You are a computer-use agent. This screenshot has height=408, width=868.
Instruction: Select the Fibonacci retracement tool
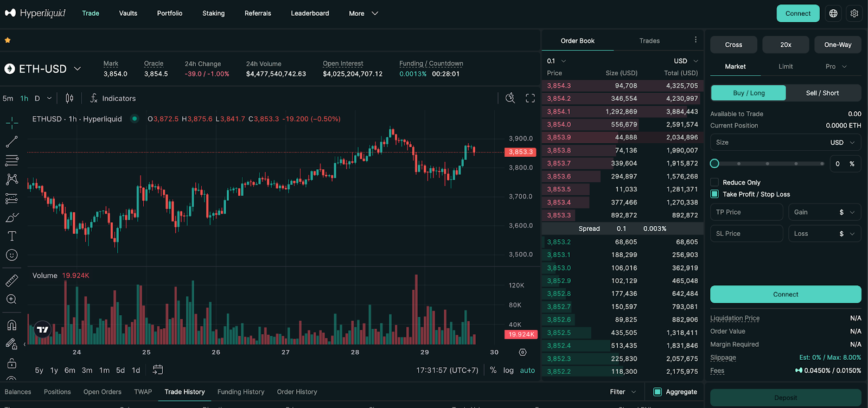pos(12,161)
